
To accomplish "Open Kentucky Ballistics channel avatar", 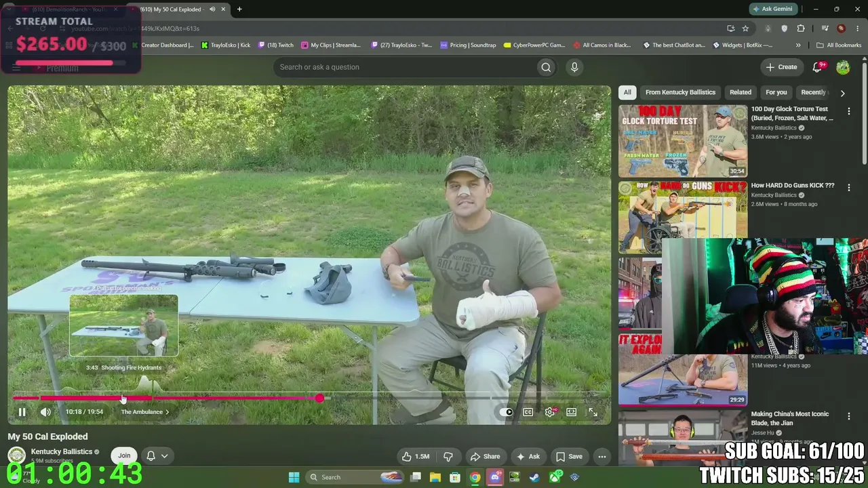I will [x=16, y=455].
